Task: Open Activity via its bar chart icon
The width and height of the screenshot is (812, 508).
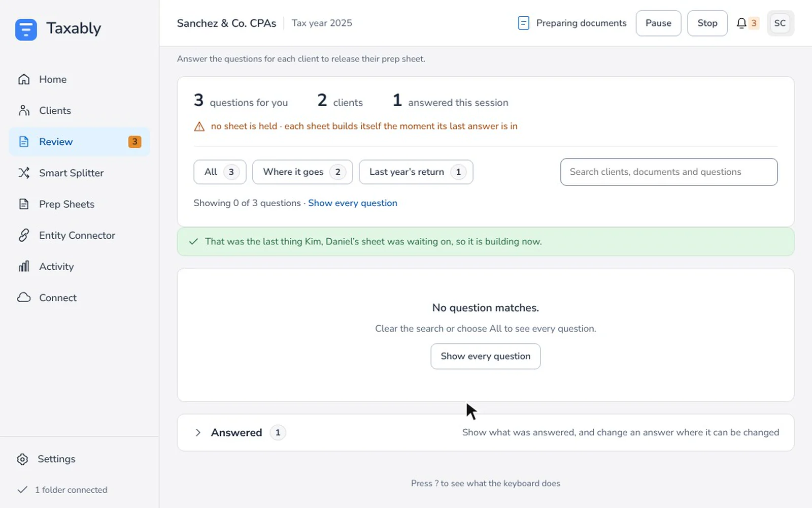Action: (24, 267)
